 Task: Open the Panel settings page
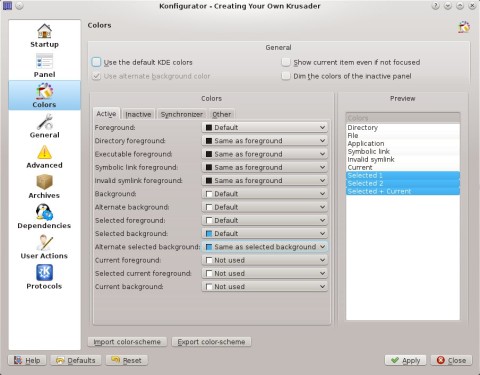click(x=44, y=66)
